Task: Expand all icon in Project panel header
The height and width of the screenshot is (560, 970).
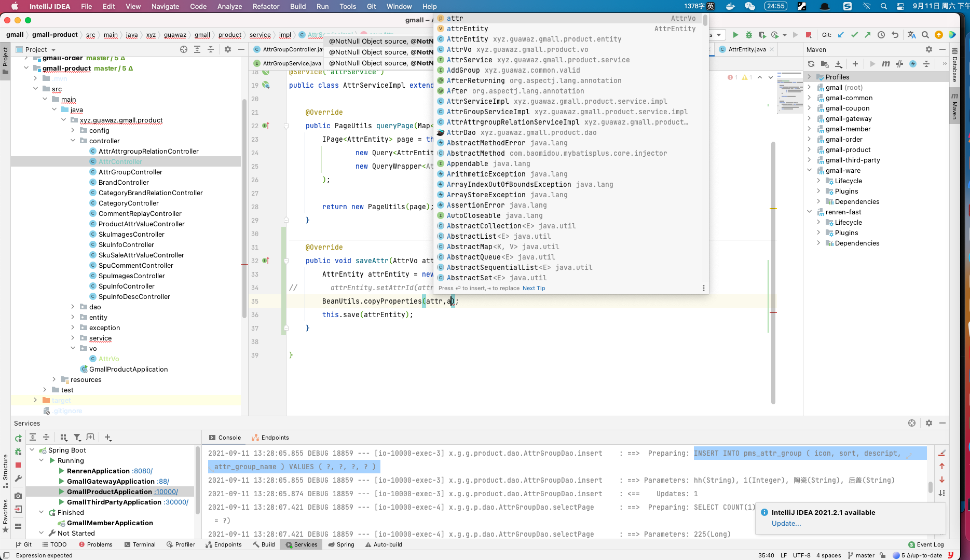Action: tap(197, 49)
